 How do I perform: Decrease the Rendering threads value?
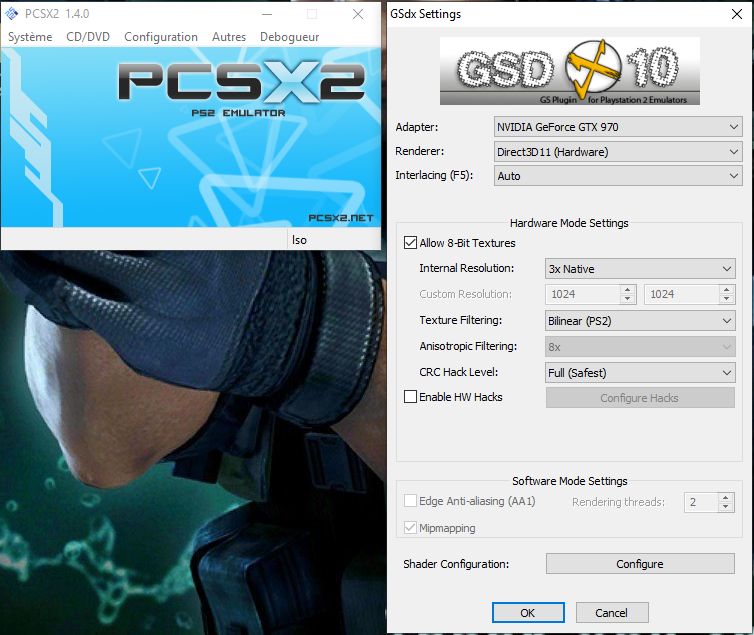tap(726, 507)
